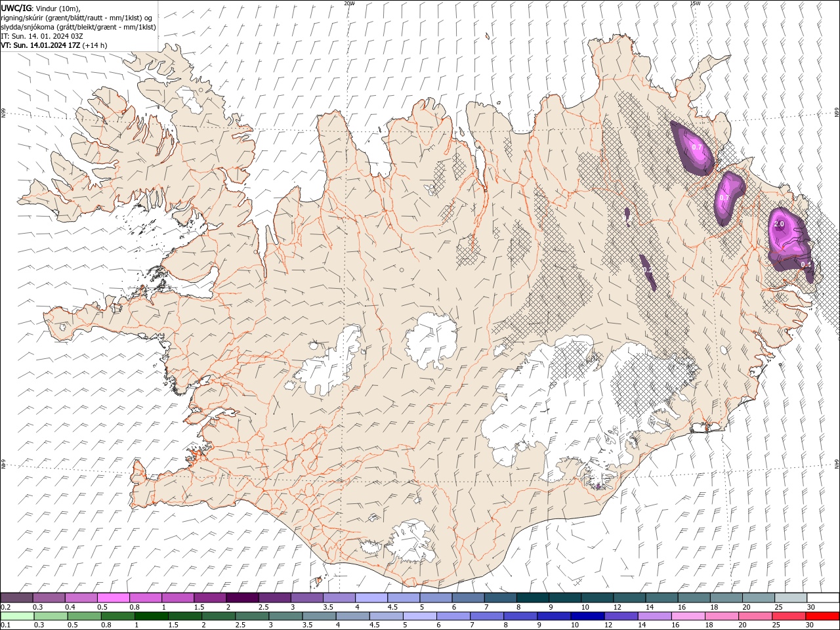
Task: Click the 15W longitude label
Action: pos(695,3)
